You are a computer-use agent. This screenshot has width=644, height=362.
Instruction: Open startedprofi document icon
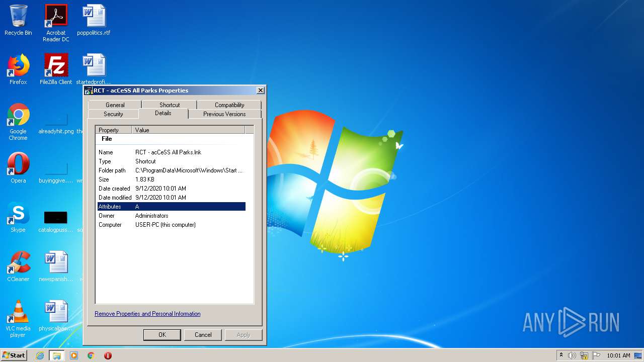[94, 69]
